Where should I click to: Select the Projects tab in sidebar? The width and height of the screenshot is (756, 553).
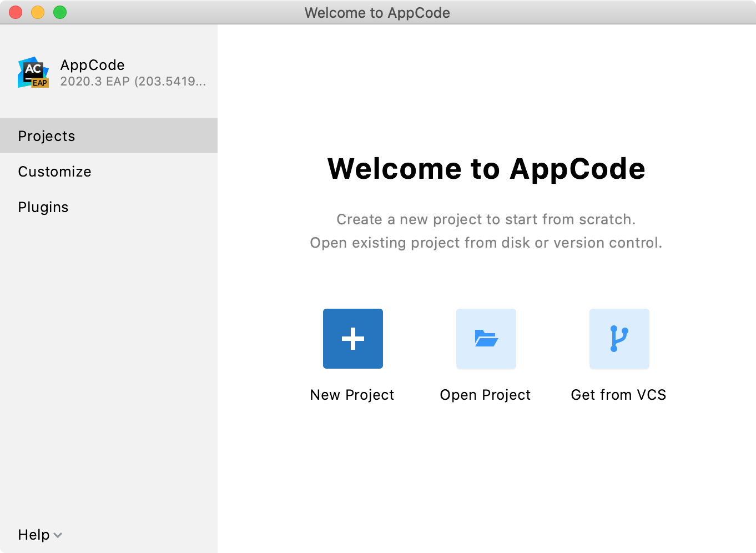(109, 135)
